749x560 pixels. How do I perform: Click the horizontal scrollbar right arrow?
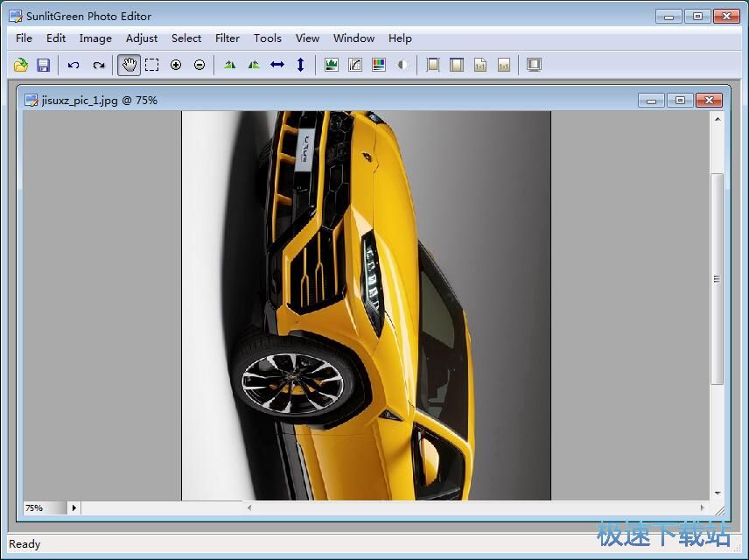click(702, 507)
